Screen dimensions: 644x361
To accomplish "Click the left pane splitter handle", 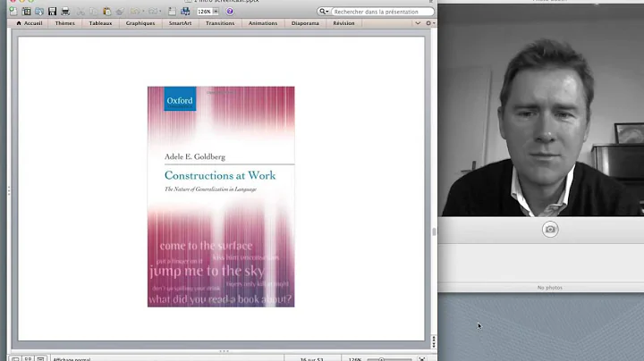I will point(9,190).
